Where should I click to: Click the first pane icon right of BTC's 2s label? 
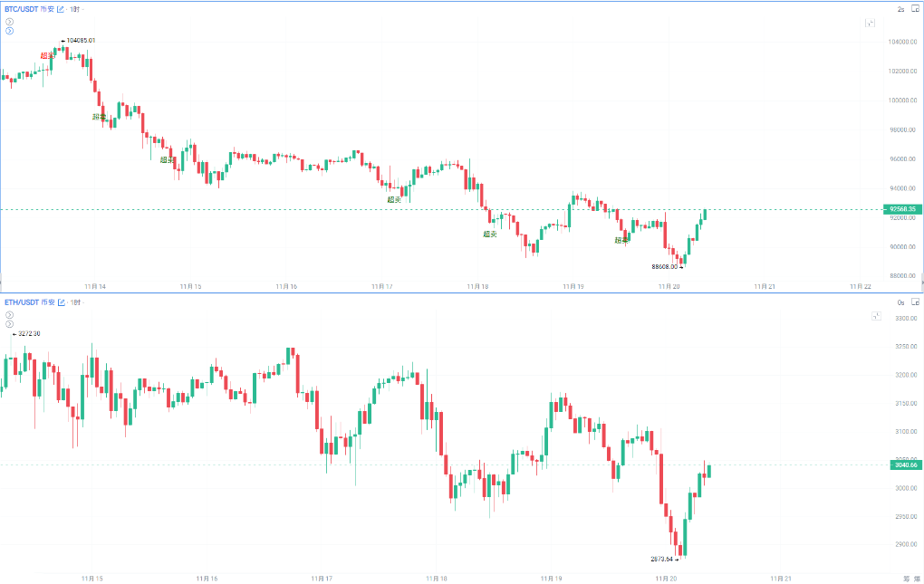[917, 9]
